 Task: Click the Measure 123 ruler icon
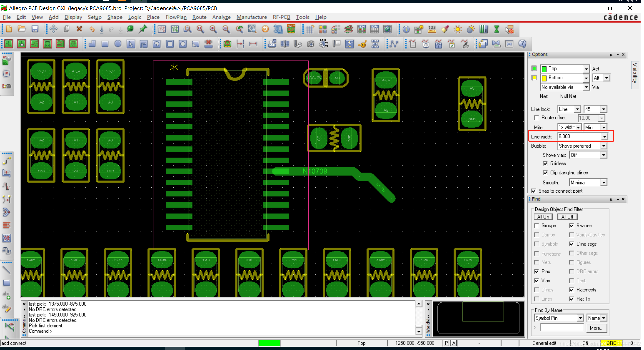(x=432, y=29)
